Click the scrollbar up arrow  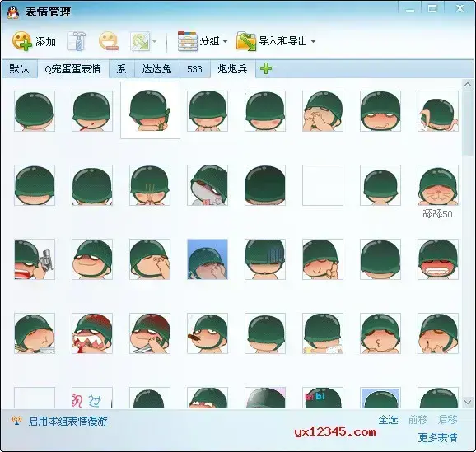(x=468, y=86)
